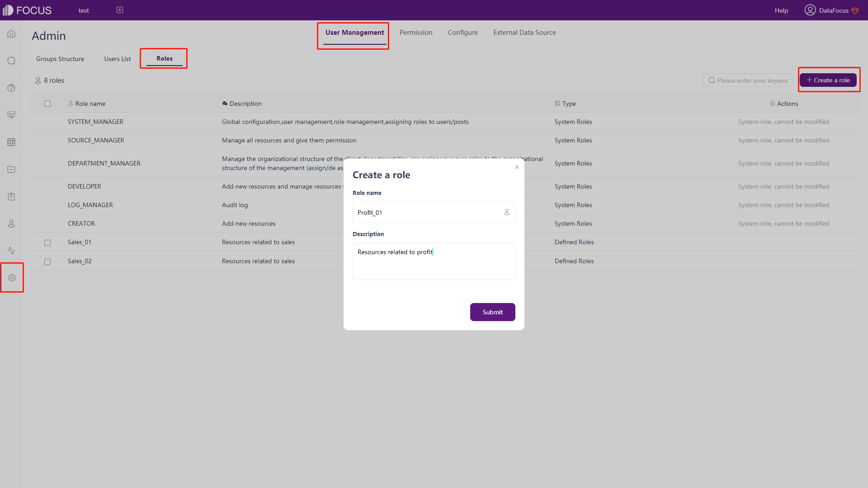Open External Data Source tab

tap(524, 33)
